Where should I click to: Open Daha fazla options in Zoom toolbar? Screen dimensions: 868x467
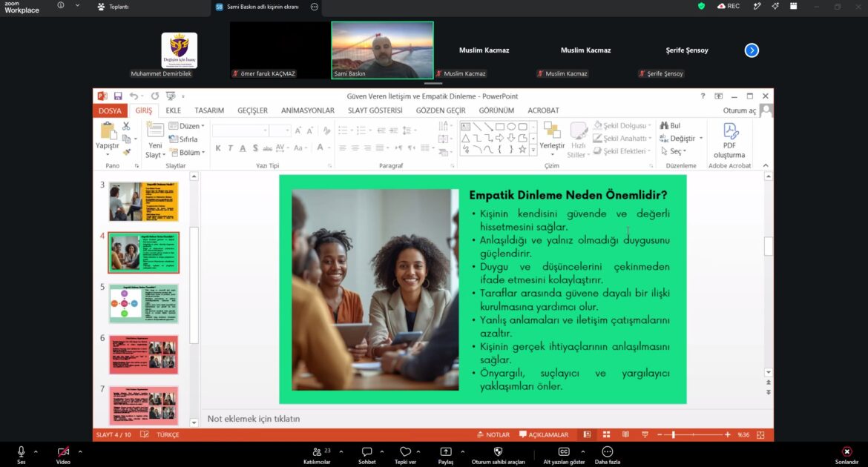tap(608, 455)
